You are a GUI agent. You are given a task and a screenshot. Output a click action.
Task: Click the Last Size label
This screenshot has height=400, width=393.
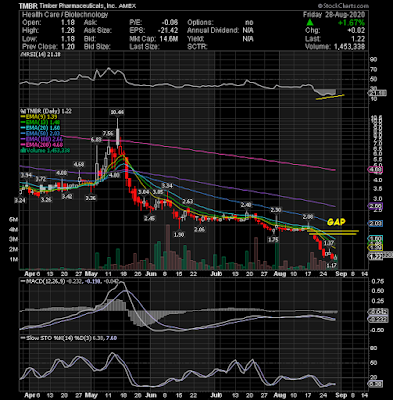click(x=144, y=47)
